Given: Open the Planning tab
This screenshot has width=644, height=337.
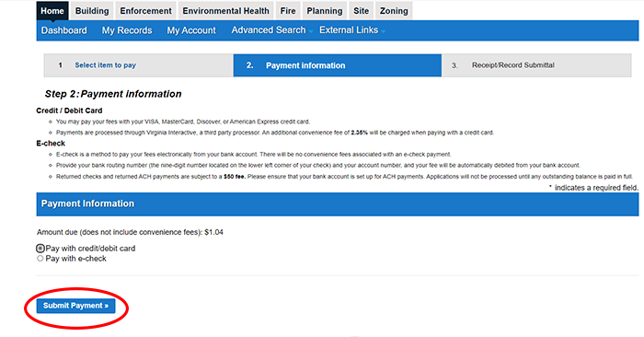Looking at the screenshot, I should point(325,11).
